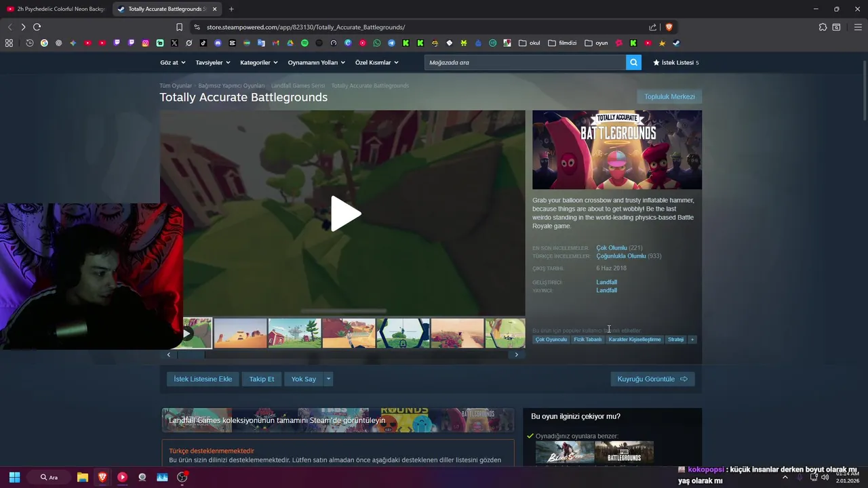Click Fizik Tabanlı tag
This screenshot has height=488, width=868.
click(588, 340)
